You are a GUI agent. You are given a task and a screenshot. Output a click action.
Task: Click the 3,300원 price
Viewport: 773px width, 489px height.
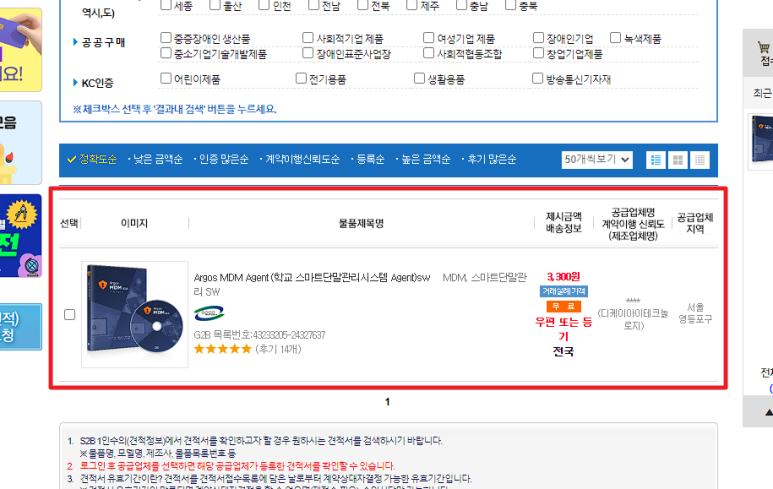click(563, 277)
